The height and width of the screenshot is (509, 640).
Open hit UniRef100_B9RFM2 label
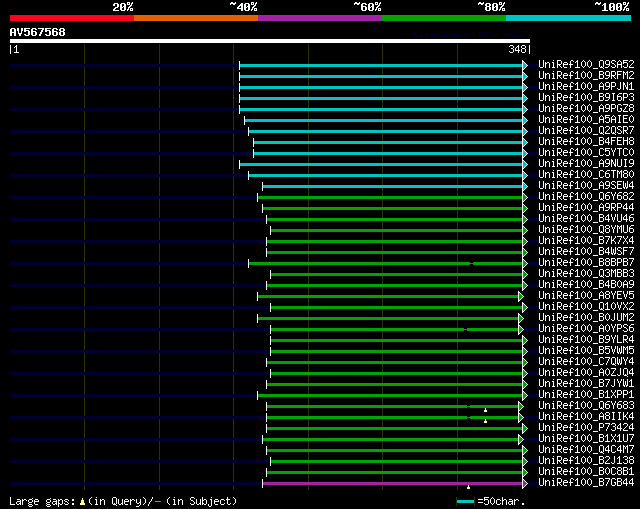tap(586, 75)
